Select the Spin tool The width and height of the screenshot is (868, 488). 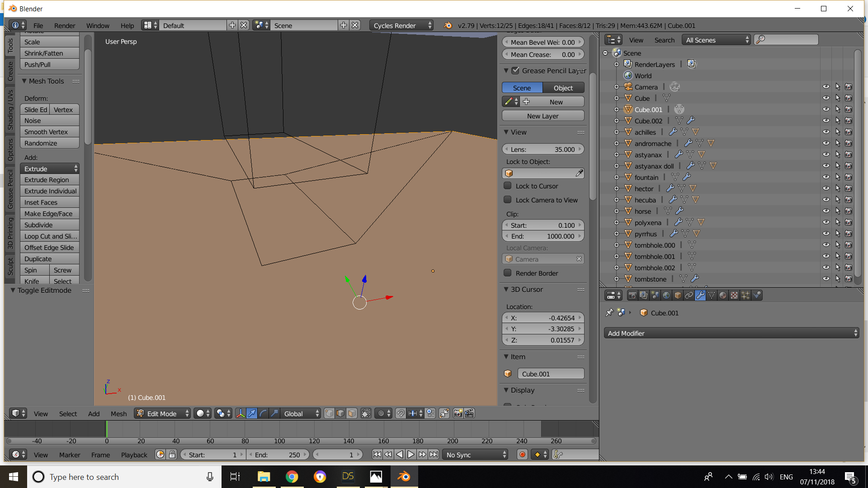click(30, 269)
